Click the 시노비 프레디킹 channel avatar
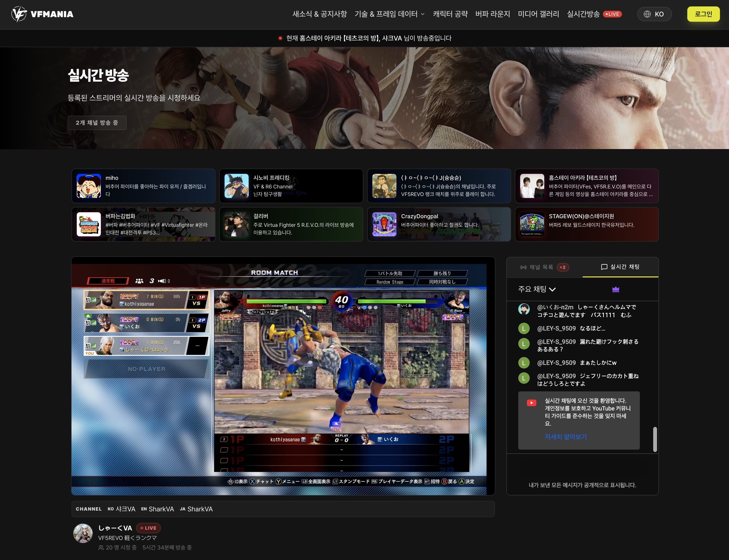Screen dimensions: 729x560 pos(236,186)
